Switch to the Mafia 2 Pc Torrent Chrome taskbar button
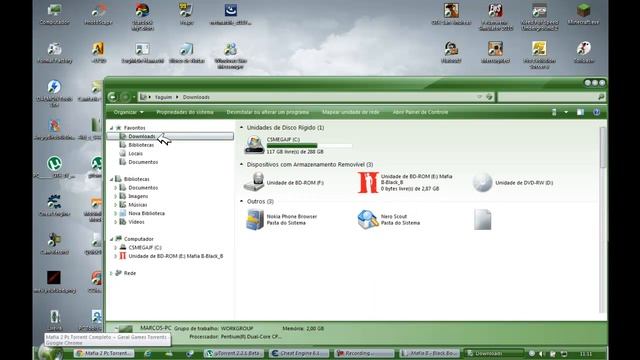The width and height of the screenshot is (640, 360). tap(104, 353)
